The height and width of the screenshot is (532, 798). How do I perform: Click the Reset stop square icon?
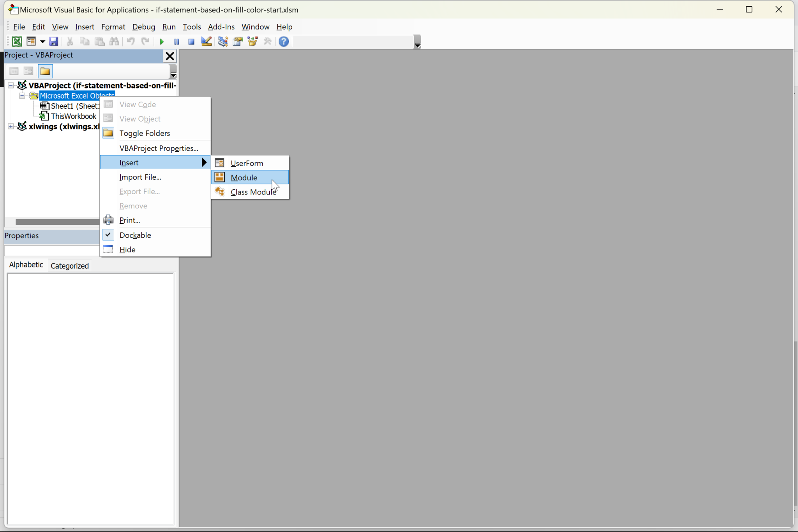click(x=191, y=41)
